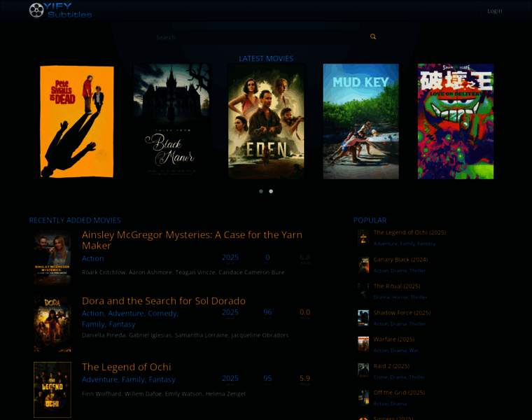The image size is (532, 420).
Task: Open popular item Canary Black (2024)
Action: click(x=400, y=260)
